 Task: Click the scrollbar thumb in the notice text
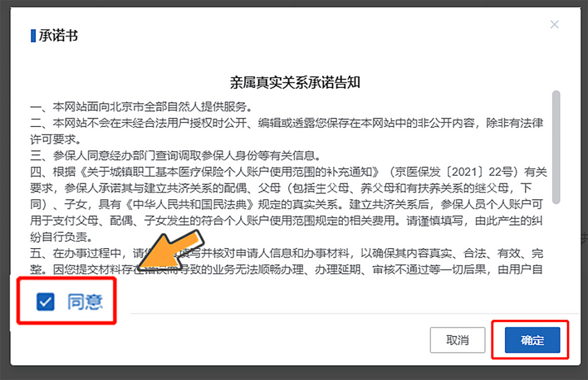[x=556, y=147]
